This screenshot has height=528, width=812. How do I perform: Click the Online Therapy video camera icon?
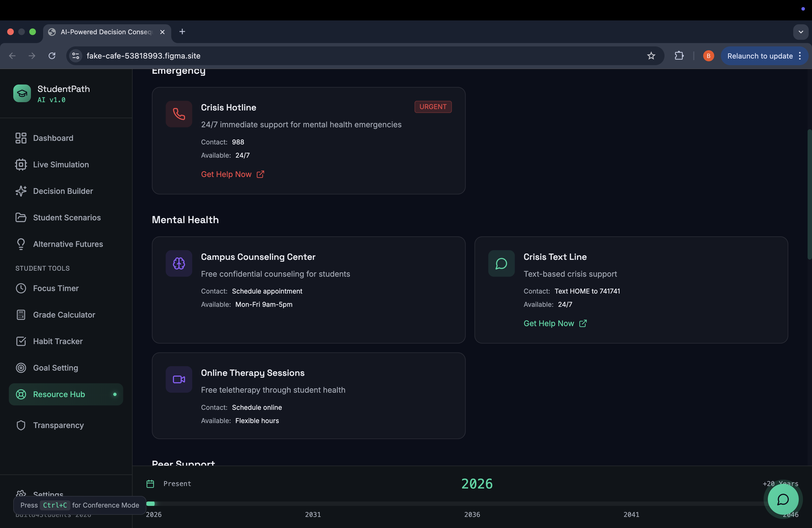click(x=179, y=379)
